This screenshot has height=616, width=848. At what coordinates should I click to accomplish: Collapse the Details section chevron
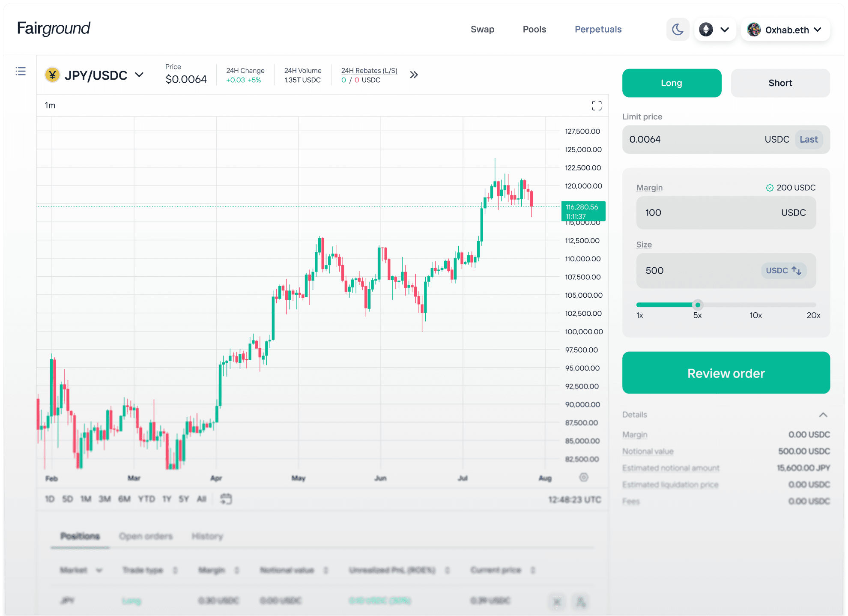[x=823, y=415]
